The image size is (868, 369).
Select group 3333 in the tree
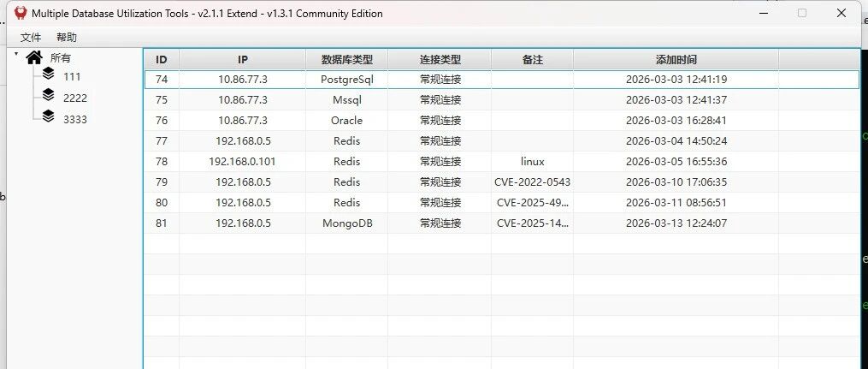click(x=75, y=120)
